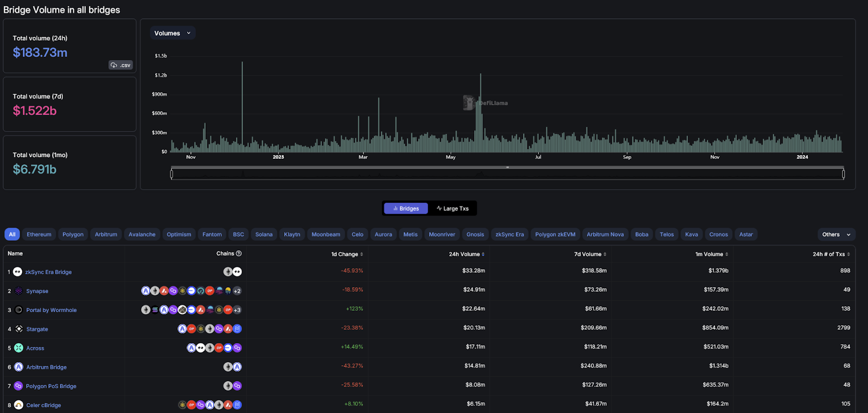
Task: Filter bridges by Ethereum chain
Action: 39,235
